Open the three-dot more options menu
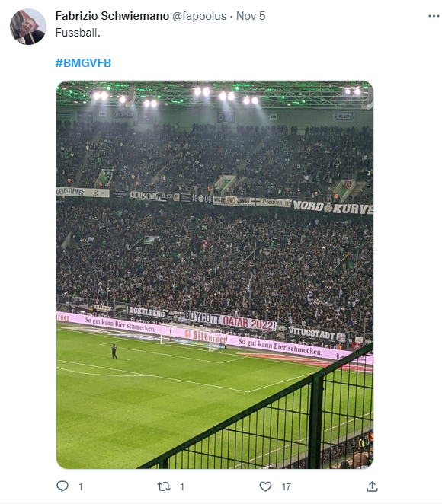The image size is (442, 504). pyautogui.click(x=434, y=16)
